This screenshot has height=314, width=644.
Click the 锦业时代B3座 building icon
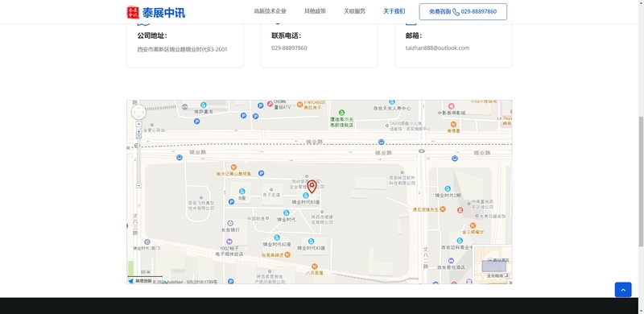(305, 195)
